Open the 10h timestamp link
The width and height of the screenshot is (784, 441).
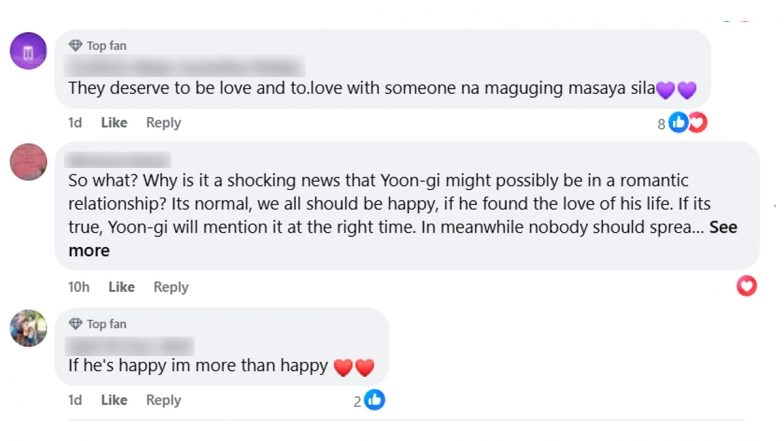tap(78, 287)
